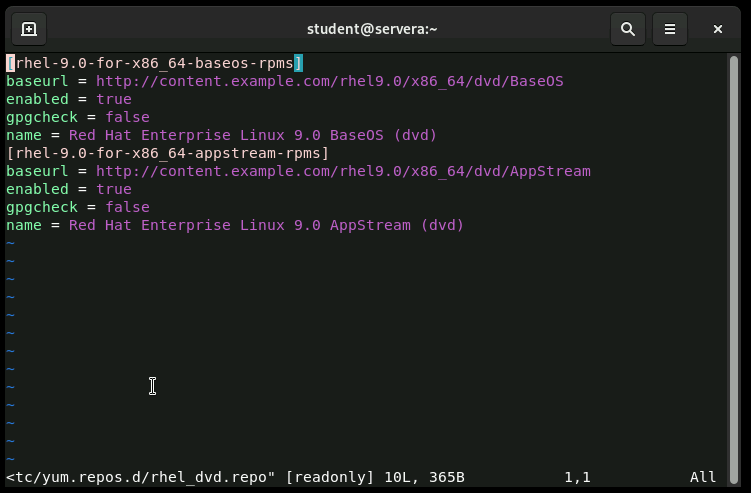Screen dimensions: 751x493
Task: Click the second 'gpgcheck = false' line
Action: [77, 207]
